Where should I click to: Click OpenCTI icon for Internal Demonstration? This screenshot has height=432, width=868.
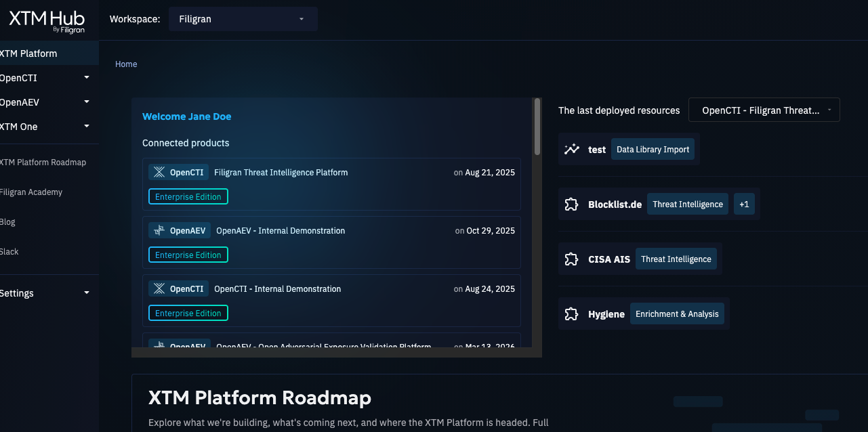[x=160, y=289]
